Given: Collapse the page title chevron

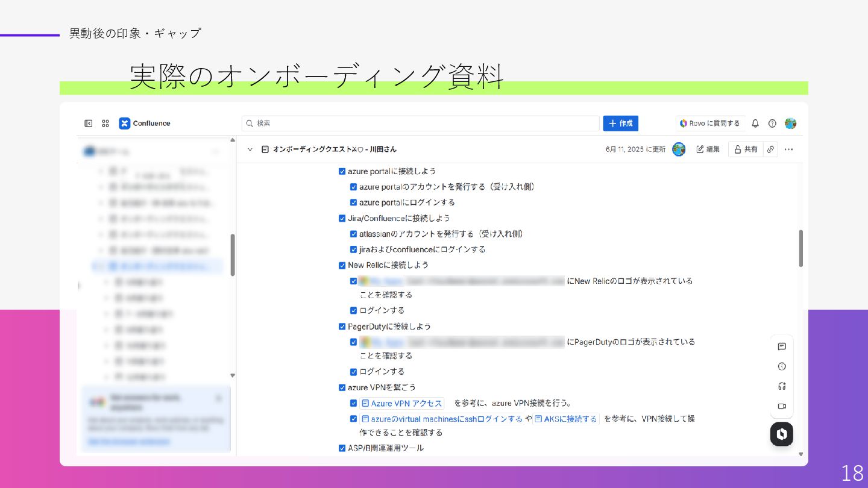Looking at the screenshot, I should click(x=250, y=149).
